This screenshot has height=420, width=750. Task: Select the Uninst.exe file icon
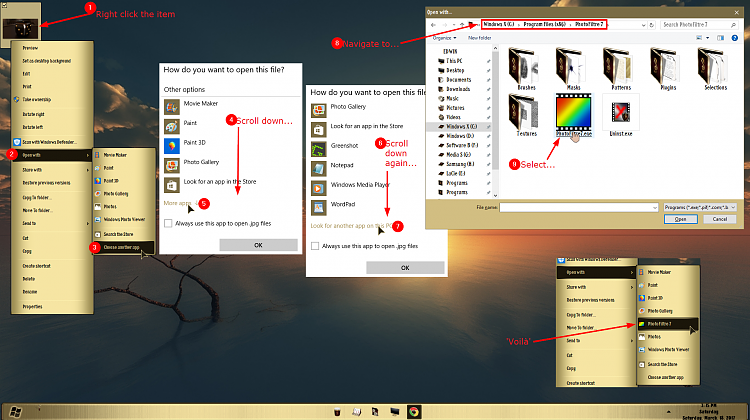pos(621,112)
